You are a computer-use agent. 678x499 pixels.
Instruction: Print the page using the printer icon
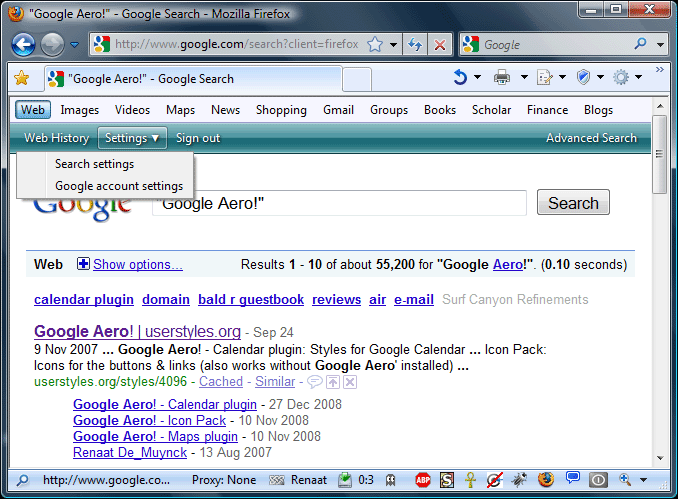[502, 77]
